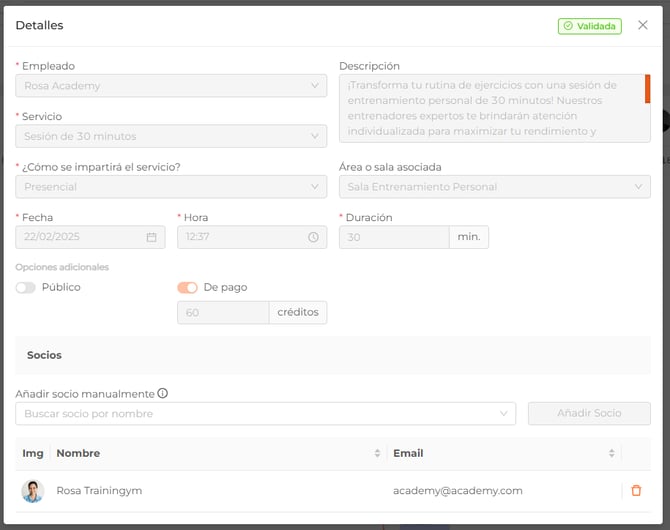Image resolution: width=670 pixels, height=530 pixels.
Task: Click the calendar icon in Fecha field
Action: click(x=152, y=237)
